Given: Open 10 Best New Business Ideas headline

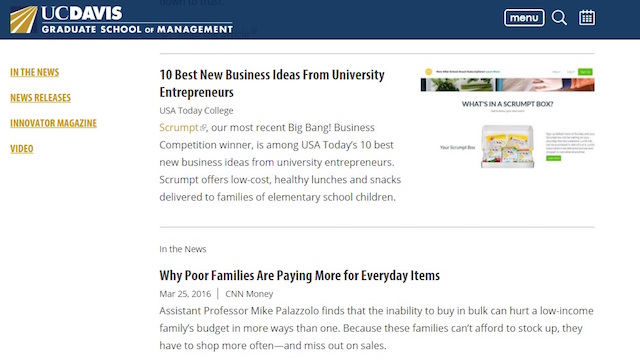Looking at the screenshot, I should click(272, 83).
